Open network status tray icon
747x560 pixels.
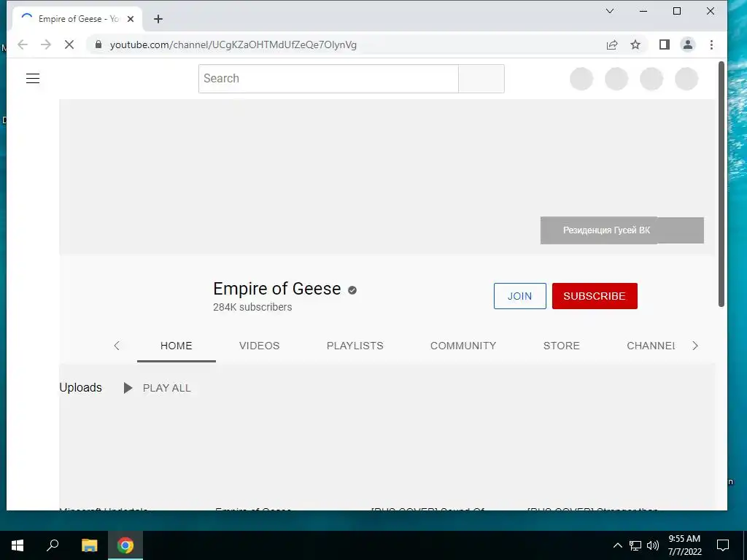click(x=635, y=545)
